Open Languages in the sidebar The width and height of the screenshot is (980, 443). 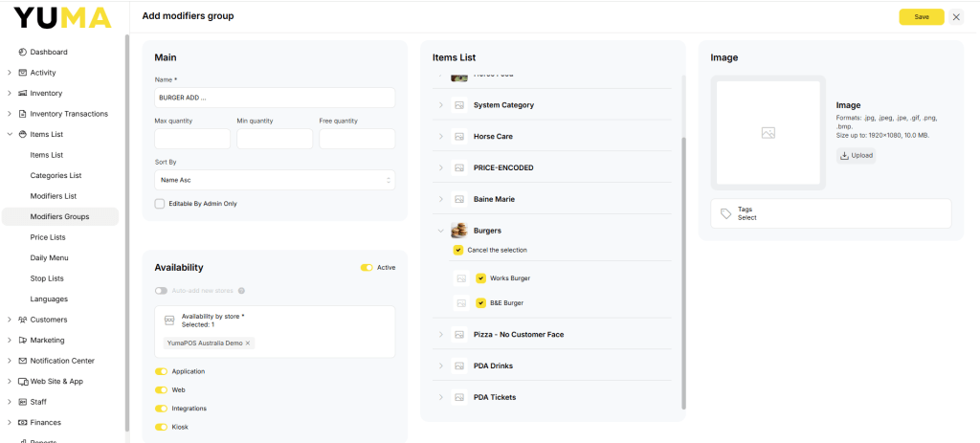point(49,299)
